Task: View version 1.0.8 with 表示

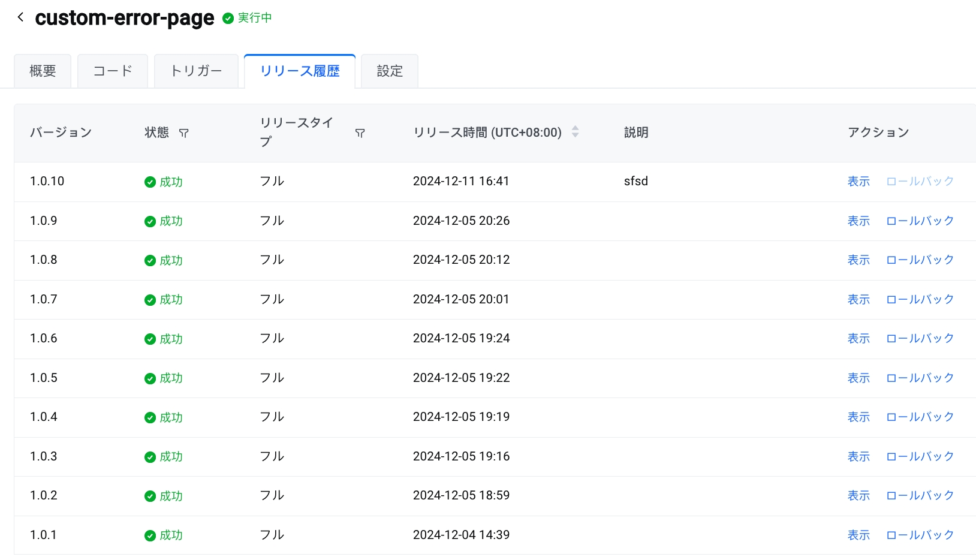Action: point(858,260)
